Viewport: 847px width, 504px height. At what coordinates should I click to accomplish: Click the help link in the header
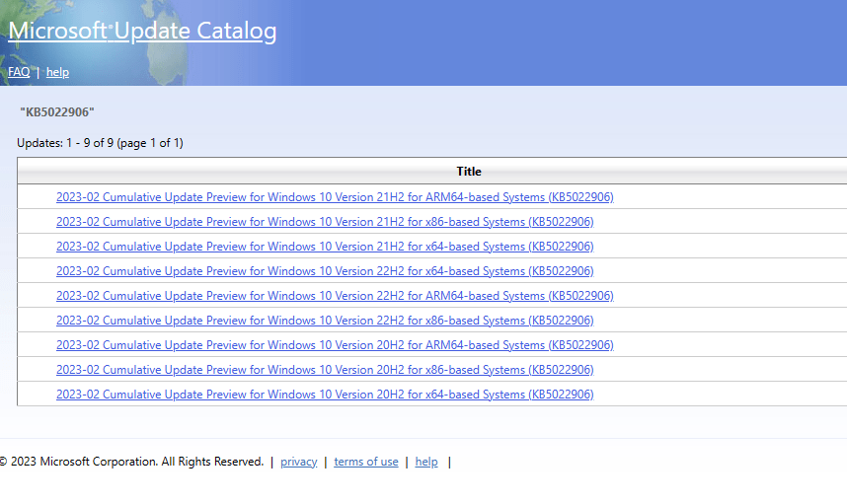coord(57,72)
